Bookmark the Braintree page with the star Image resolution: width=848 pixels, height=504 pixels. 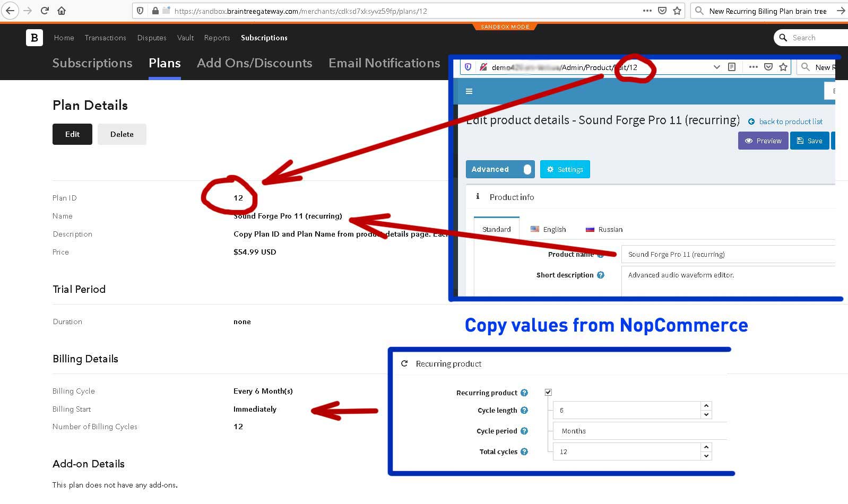pyautogui.click(x=677, y=11)
